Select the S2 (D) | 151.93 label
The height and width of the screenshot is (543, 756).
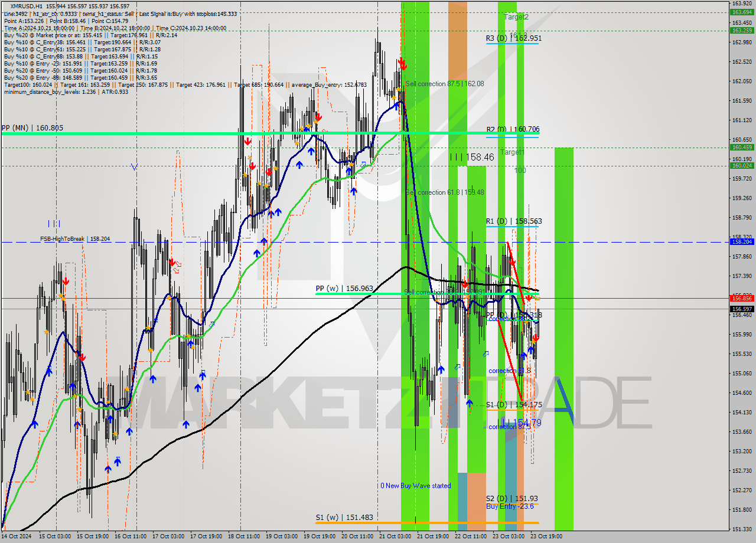pos(512,499)
